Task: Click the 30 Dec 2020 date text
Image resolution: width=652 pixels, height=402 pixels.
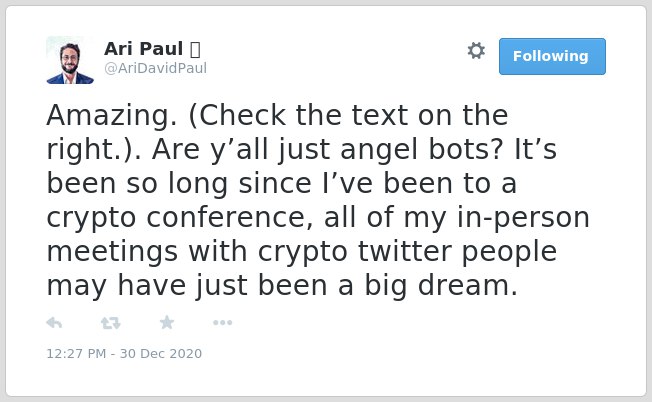Action: [161, 353]
